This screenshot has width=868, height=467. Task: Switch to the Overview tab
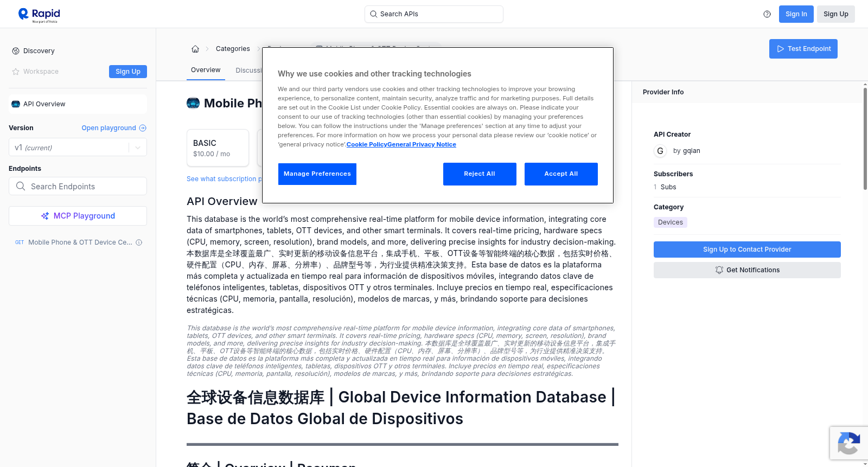coord(206,70)
